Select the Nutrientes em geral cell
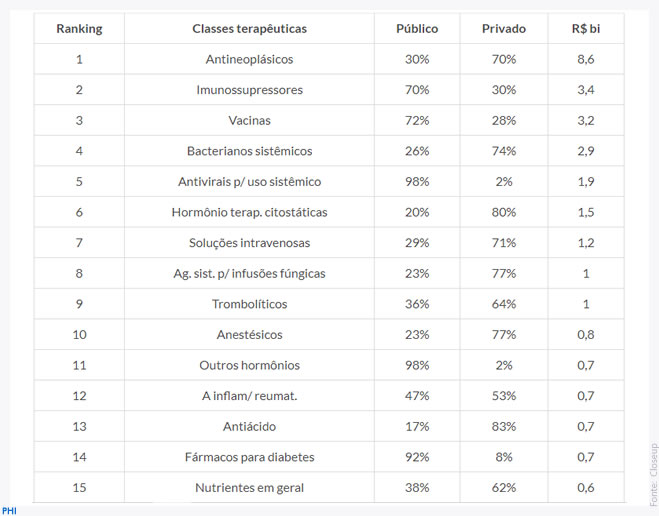 pos(249,487)
